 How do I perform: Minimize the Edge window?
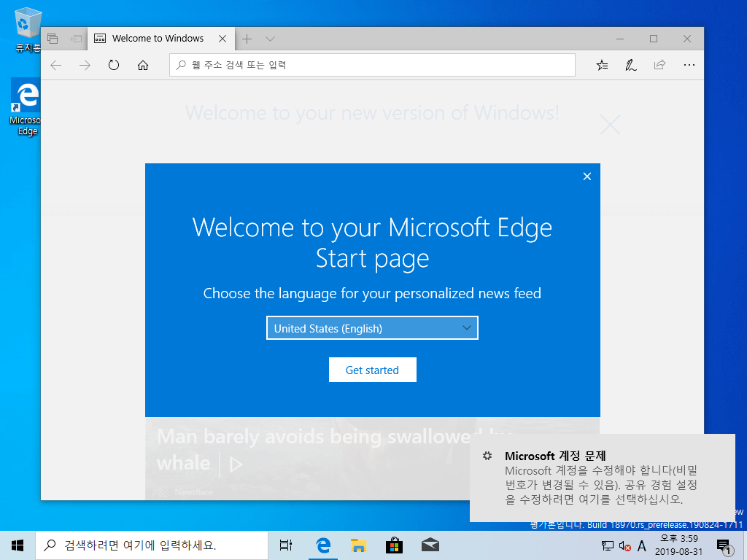click(x=620, y=39)
